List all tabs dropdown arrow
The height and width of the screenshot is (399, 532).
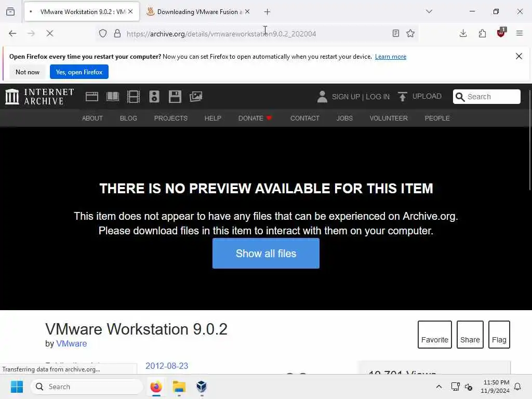[429, 11]
